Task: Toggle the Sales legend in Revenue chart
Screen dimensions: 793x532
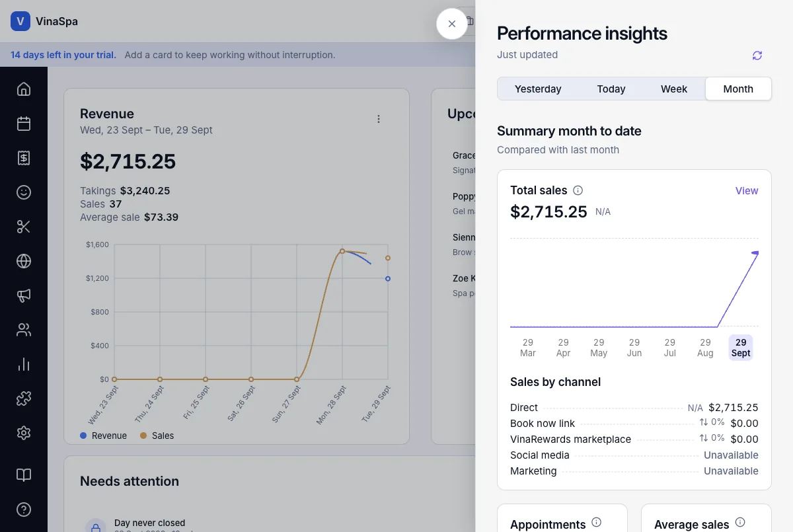Action: click(x=157, y=436)
